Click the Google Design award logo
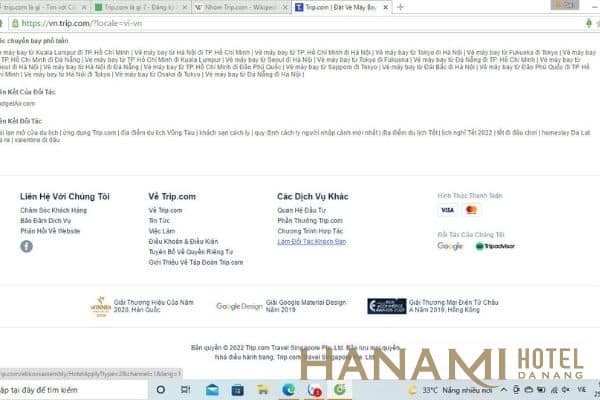Viewport: 600px width, 400px height. coord(239,306)
